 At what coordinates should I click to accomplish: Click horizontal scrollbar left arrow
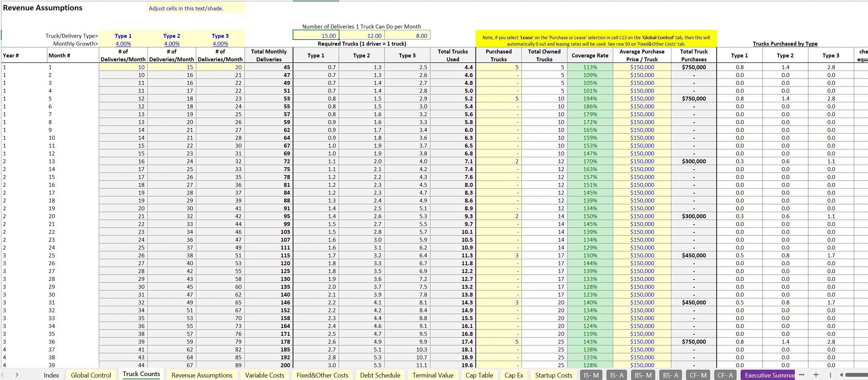pyautogui.click(x=841, y=375)
